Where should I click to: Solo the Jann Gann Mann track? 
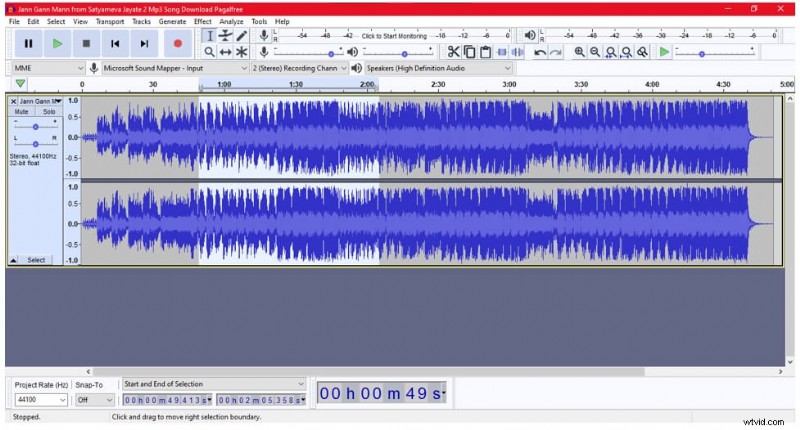pos(49,111)
